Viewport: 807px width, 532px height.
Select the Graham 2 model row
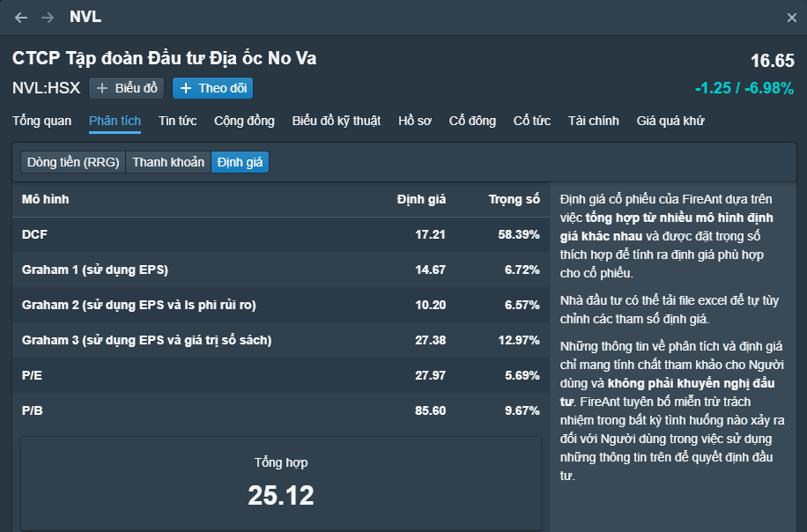[281, 305]
